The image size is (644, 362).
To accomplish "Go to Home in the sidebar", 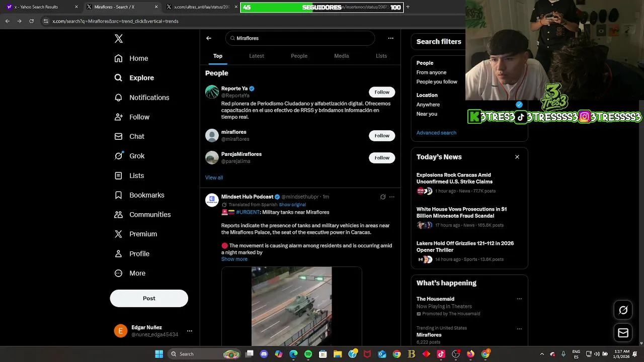I will click(131, 58).
